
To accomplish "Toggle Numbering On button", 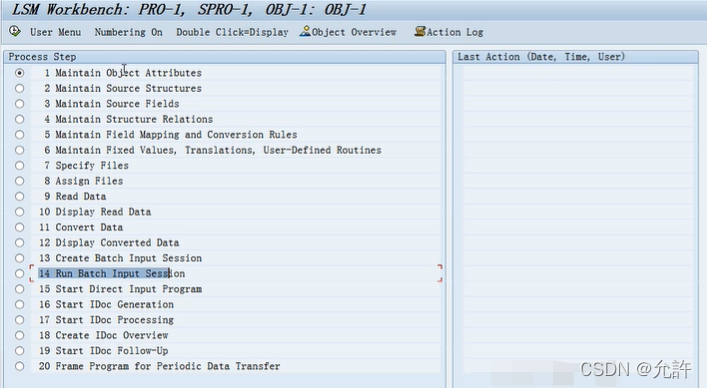I will 129,32.
